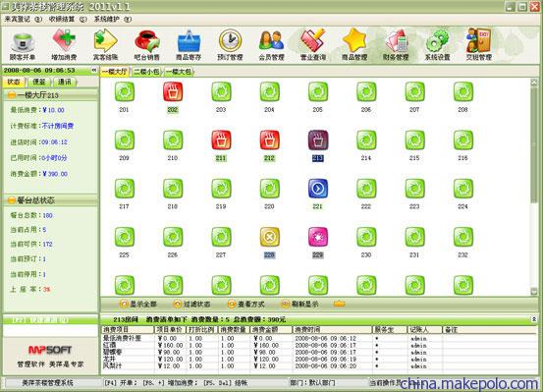Click the small yellow icon after 刷新显示
This screenshot has width=543, height=392.
click(339, 304)
